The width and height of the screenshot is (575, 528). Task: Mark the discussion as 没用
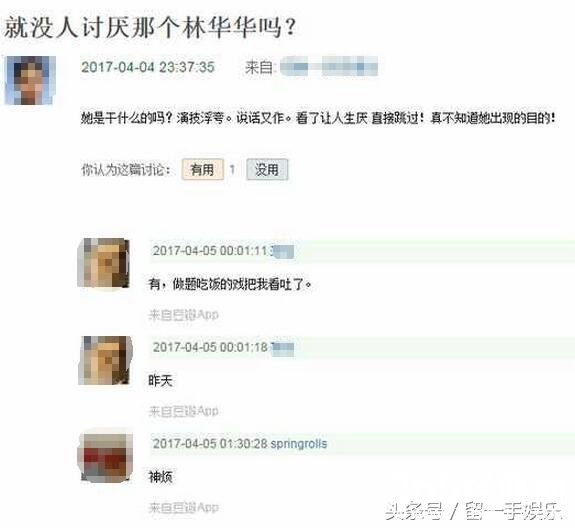point(267,169)
